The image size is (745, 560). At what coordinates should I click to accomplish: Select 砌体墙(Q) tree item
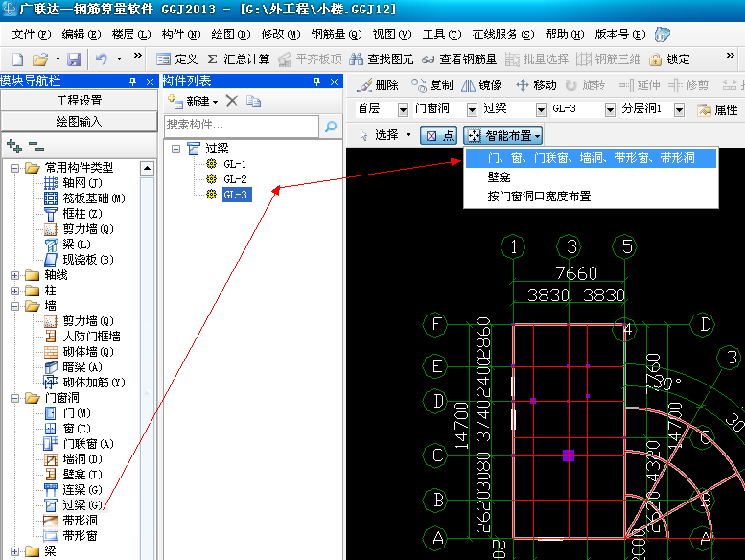tap(88, 352)
